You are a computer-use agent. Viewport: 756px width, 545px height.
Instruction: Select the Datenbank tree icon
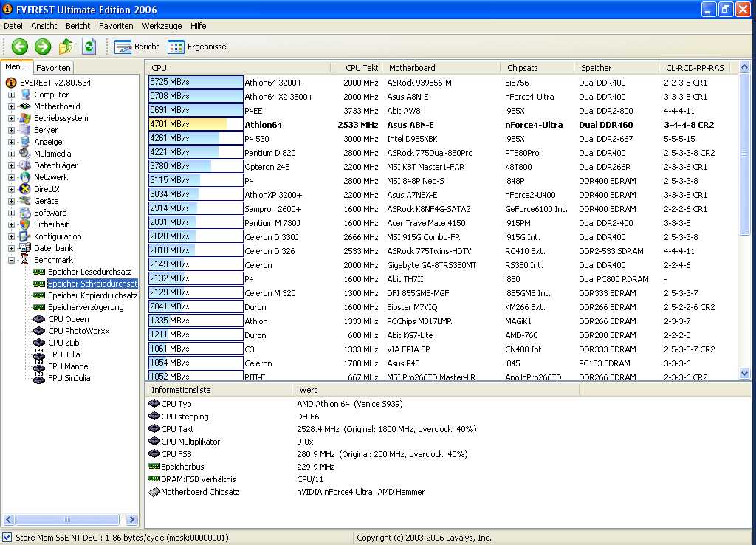pyautogui.click(x=25, y=248)
